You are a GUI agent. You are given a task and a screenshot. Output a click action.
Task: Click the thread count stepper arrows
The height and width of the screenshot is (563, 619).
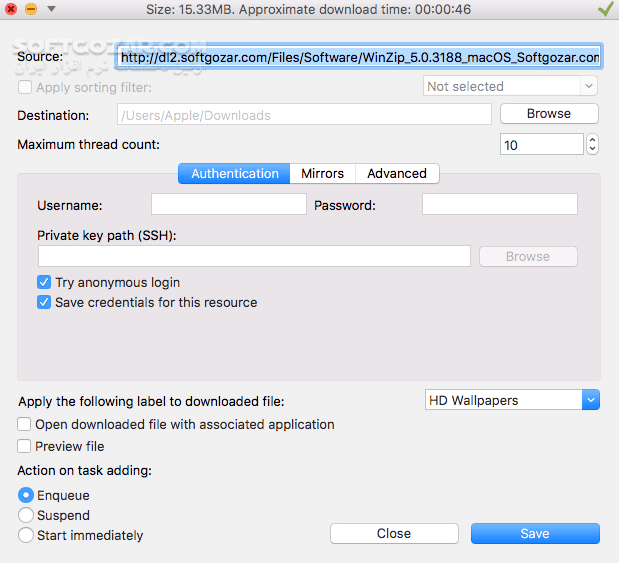(592, 145)
